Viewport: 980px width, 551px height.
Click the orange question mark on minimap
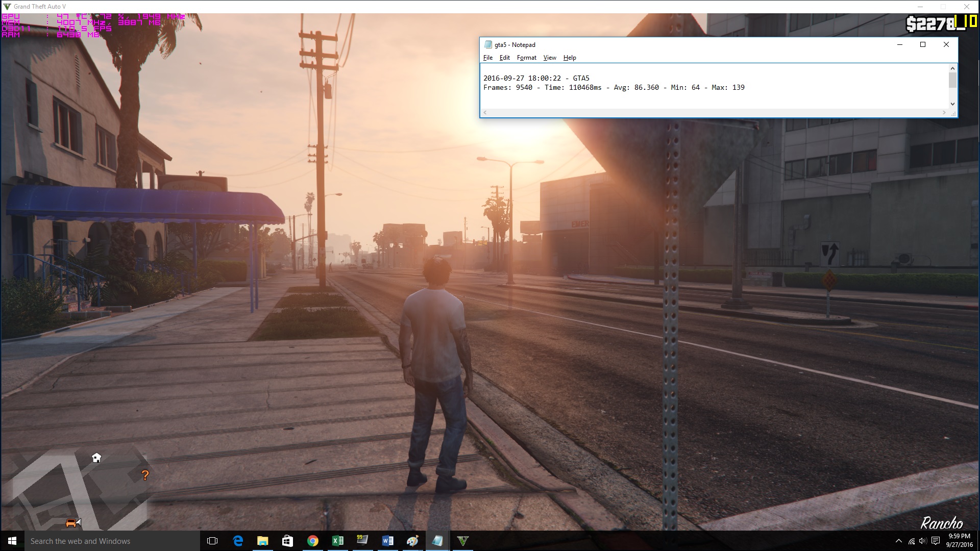pos(145,475)
